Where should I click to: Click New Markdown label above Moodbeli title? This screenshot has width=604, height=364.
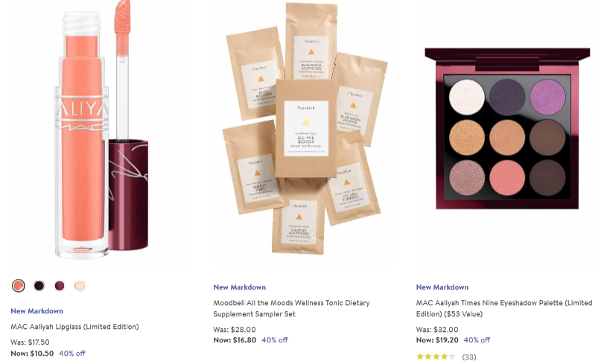(240, 287)
